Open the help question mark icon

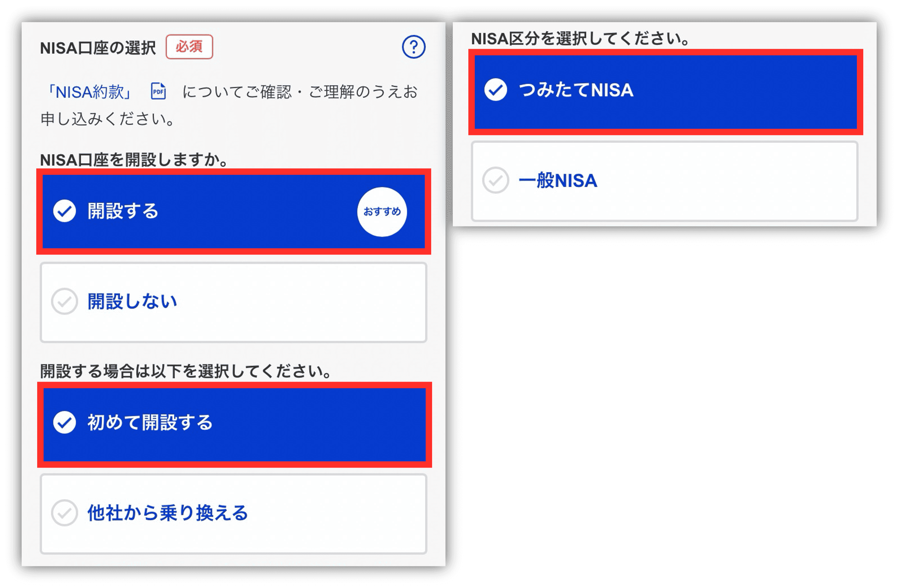414,47
